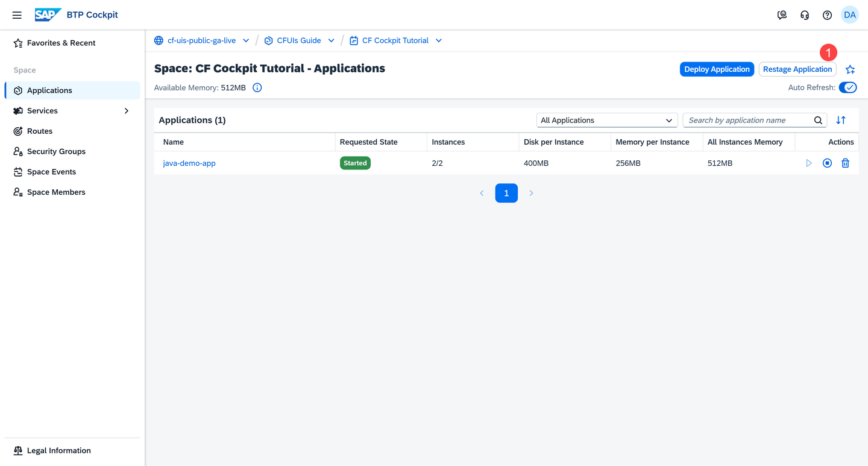The height and width of the screenshot is (466, 868).
Task: Add this page to favorites with the star
Action: (850, 69)
